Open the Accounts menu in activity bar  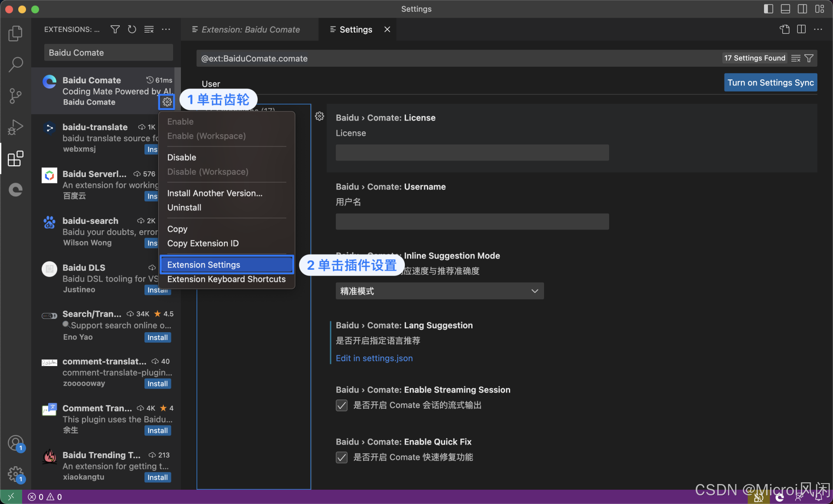pyautogui.click(x=16, y=443)
